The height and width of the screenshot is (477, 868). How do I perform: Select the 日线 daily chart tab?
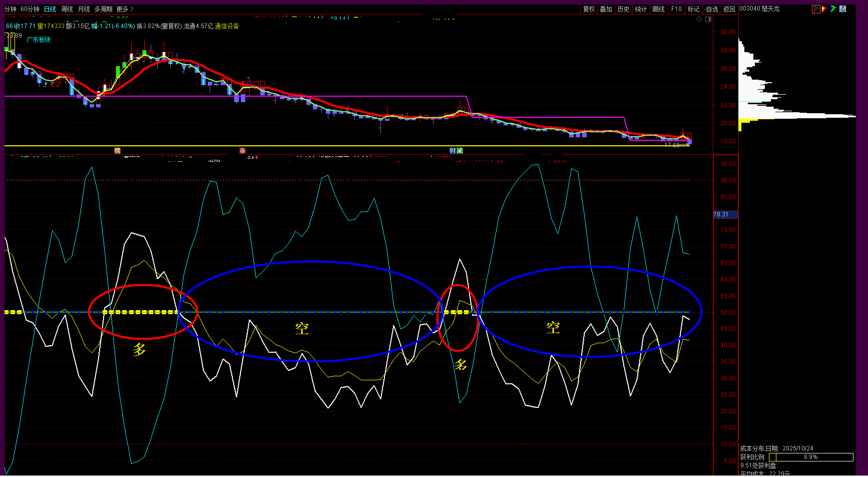click(50, 9)
